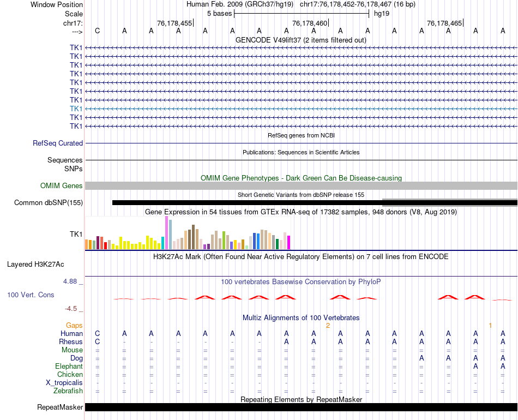Click the hg19 scale label
This screenshot has width=518, height=420.
click(x=382, y=14)
